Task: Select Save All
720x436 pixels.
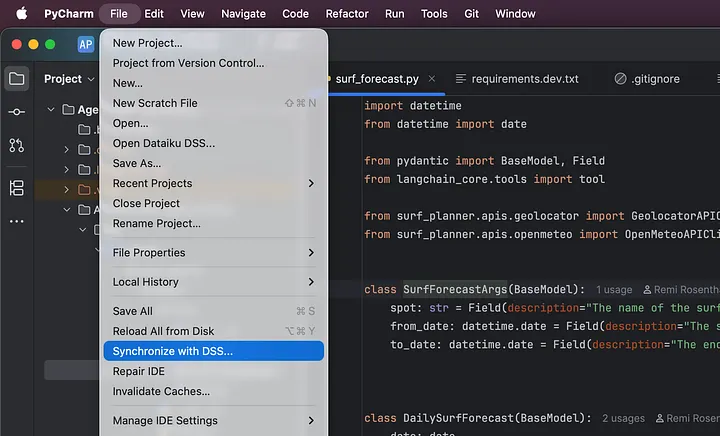Action: pos(214,311)
